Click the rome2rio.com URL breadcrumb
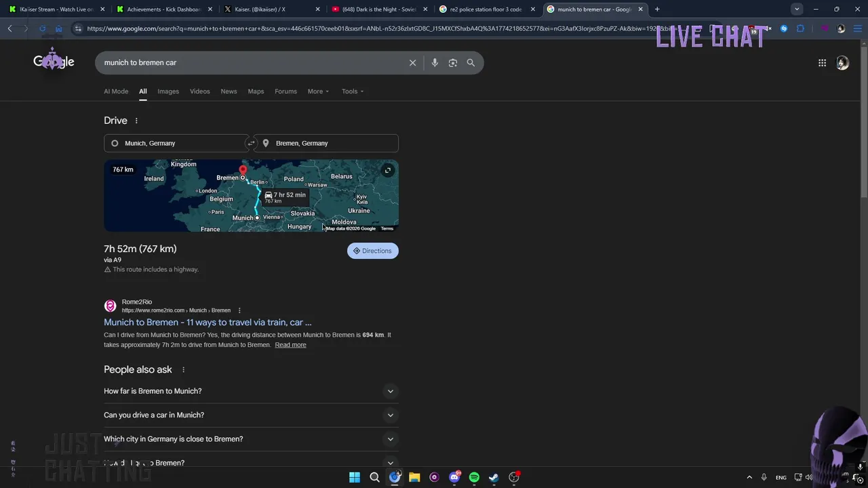Viewport: 868px width, 488px height. (x=176, y=310)
